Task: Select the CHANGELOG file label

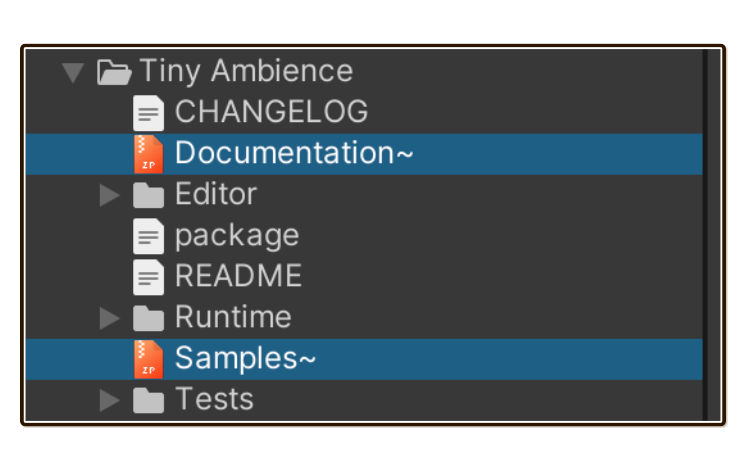Action: tap(272, 112)
